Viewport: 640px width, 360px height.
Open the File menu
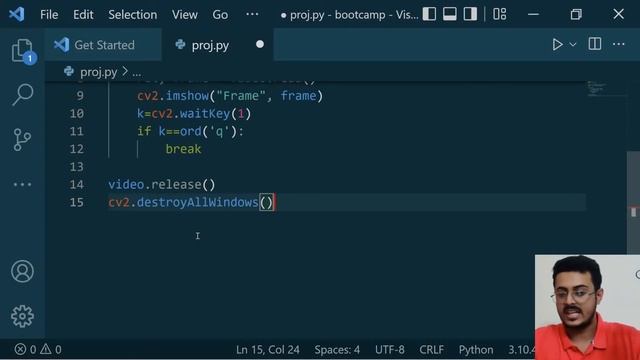click(49, 15)
